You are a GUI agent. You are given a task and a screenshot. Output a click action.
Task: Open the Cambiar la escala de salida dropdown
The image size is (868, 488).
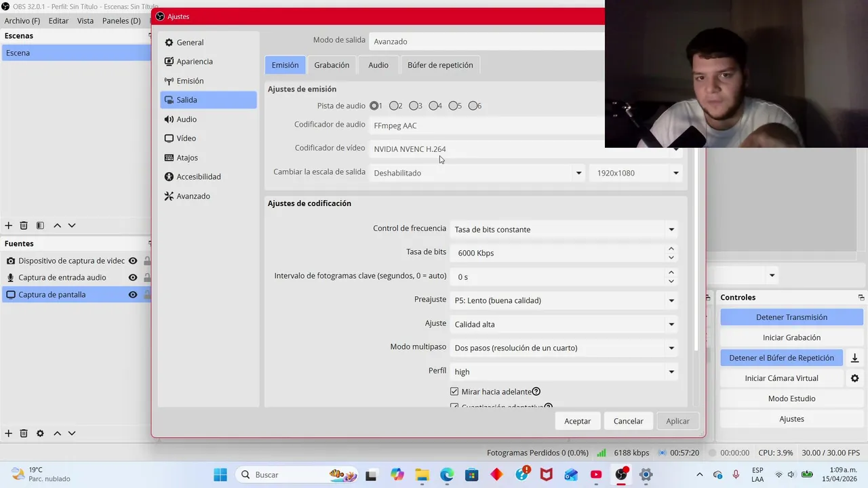pos(477,173)
